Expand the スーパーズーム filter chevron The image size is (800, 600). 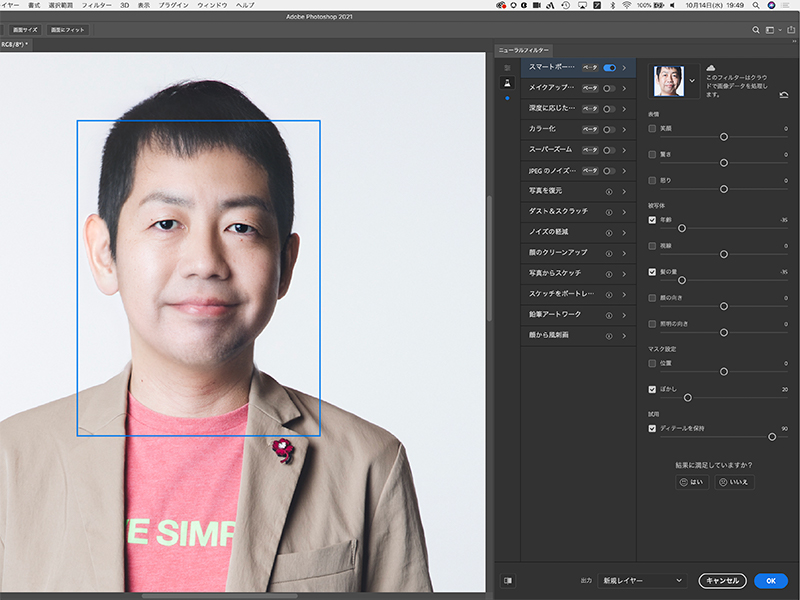tap(624, 150)
